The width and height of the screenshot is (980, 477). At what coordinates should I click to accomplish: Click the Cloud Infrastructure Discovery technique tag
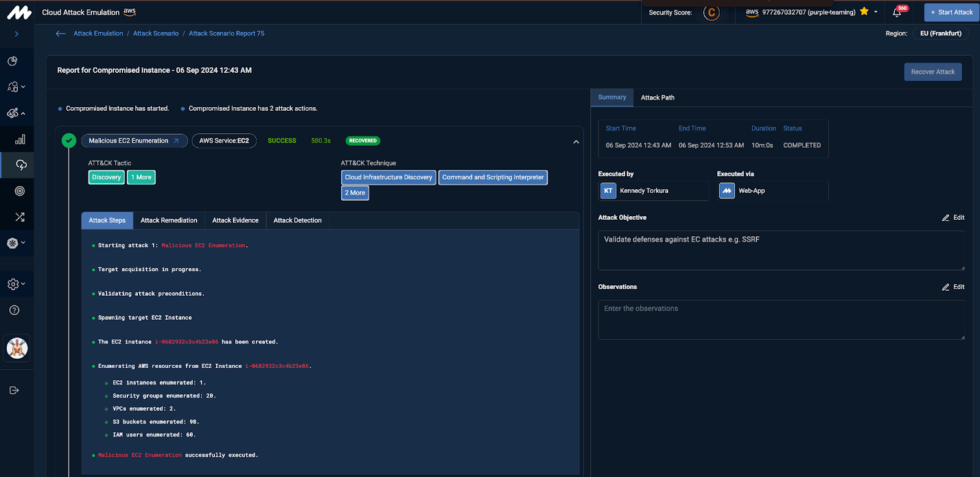coord(388,178)
